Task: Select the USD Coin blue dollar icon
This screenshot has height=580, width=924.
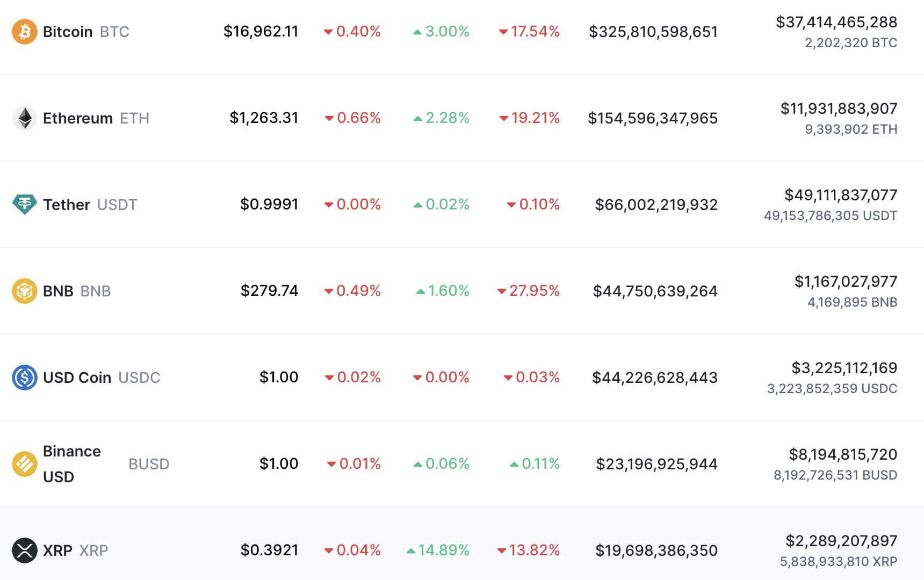Action: point(24,378)
